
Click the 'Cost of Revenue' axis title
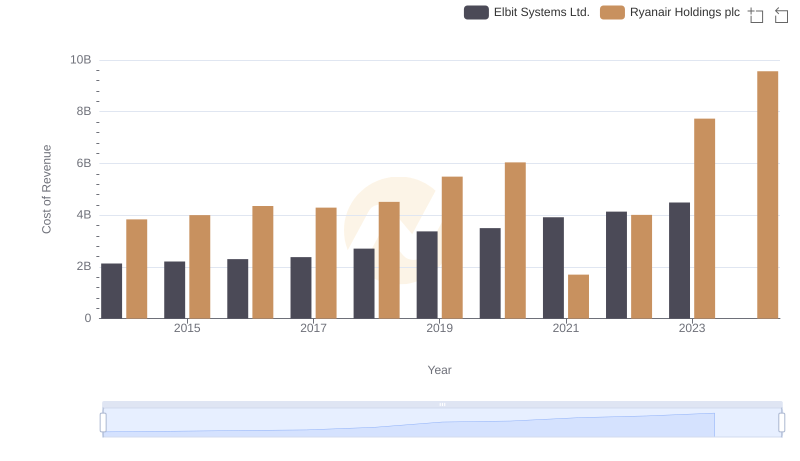point(46,189)
